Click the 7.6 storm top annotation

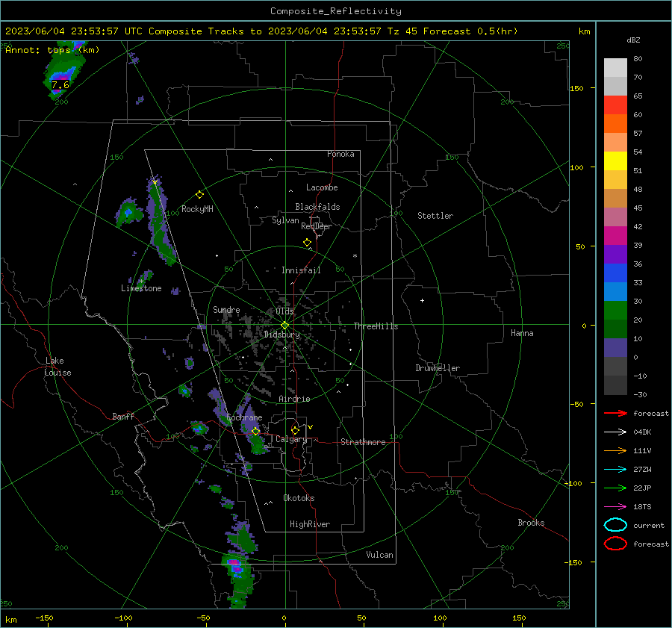(x=60, y=85)
